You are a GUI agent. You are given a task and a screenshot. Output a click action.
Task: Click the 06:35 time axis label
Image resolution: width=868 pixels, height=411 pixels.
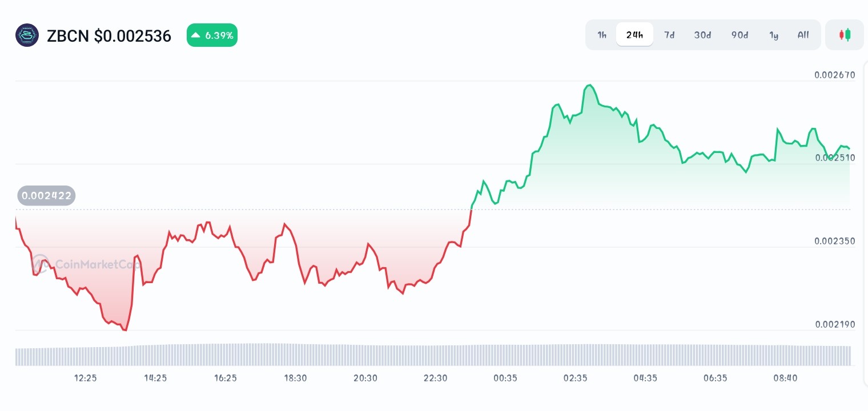coord(715,378)
